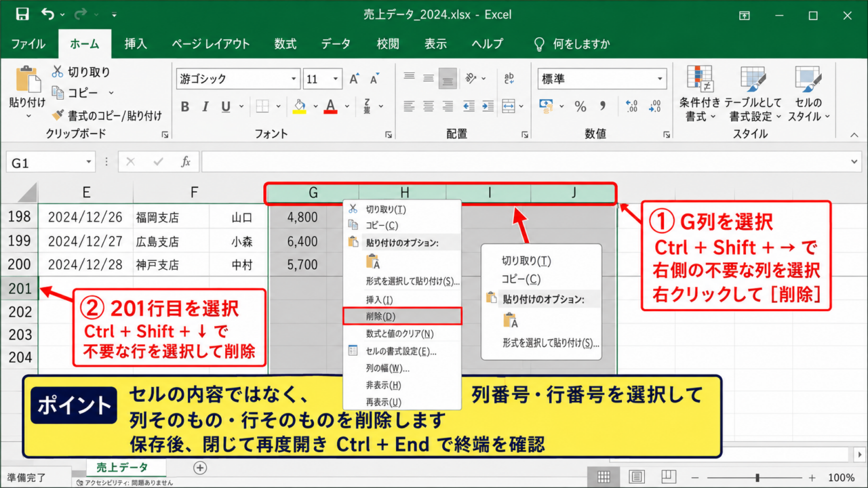Apply the yellow fill color bucket

coord(300,106)
